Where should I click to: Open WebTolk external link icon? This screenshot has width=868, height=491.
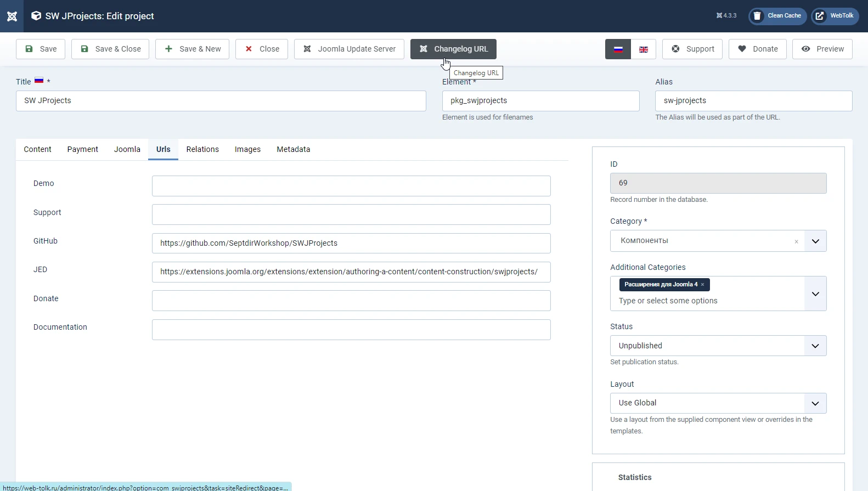tap(819, 16)
